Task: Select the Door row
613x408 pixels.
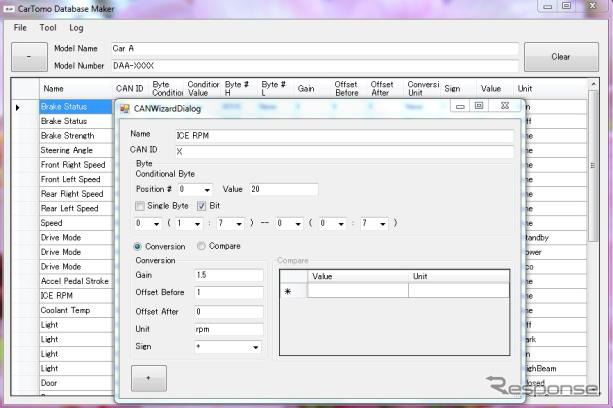Action: [x=76, y=383]
